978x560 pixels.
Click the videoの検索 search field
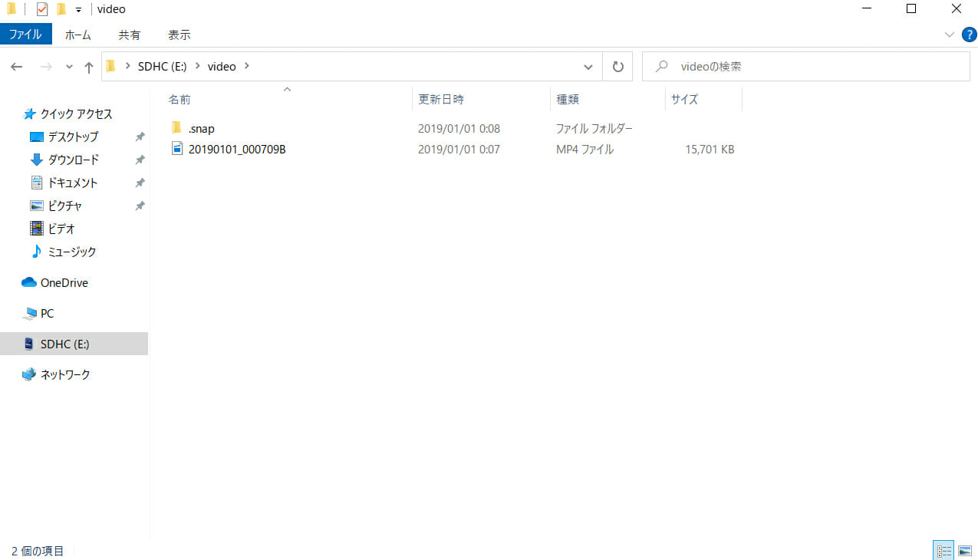[805, 67]
